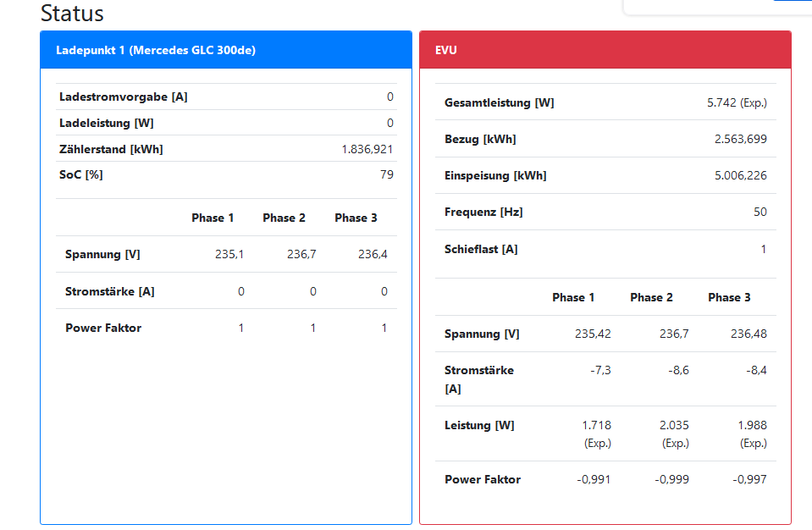812x530 pixels.
Task: Select the Ladepunkt Phase 2 voltage 236,7
Action: (301, 254)
